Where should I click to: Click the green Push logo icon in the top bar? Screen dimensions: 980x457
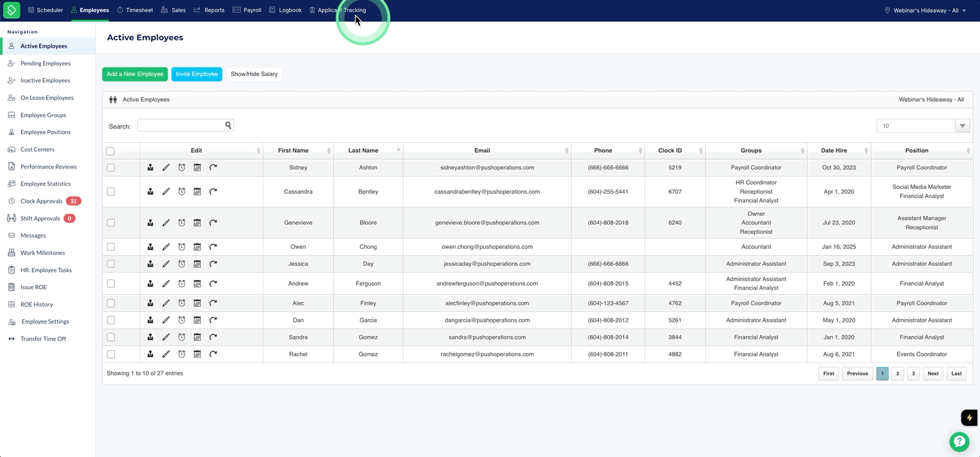point(12,10)
